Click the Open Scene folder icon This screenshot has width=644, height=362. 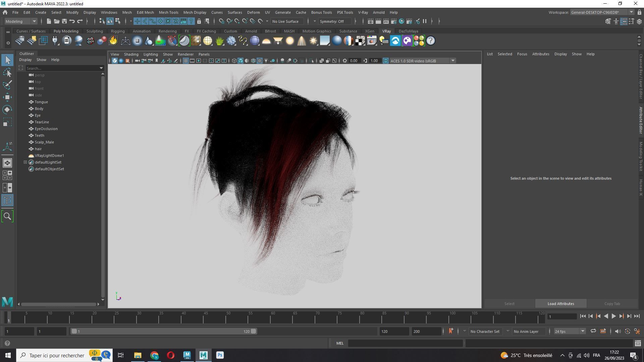56,21
